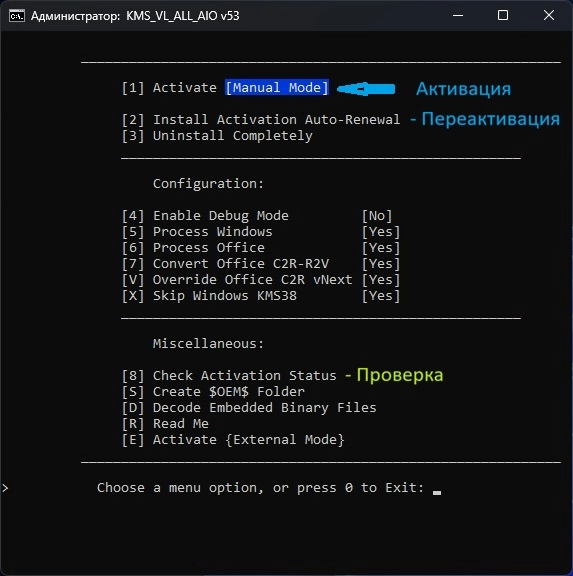Click '[V] Override Office C2R vNext' line
The width and height of the screenshot is (573, 576).
[x=237, y=280]
